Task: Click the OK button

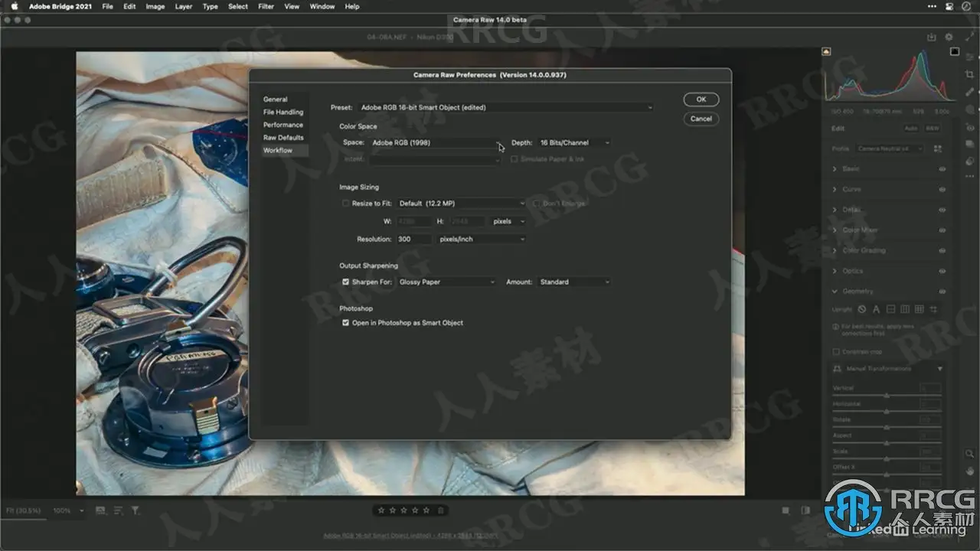Action: click(701, 99)
